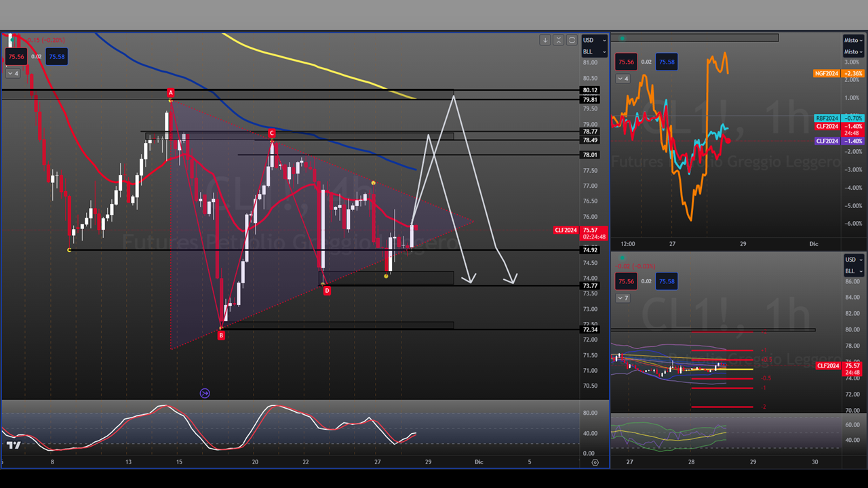868x488 pixels.
Task: Click the yellow dot marker at the 74.92 line start
Action: tap(70, 250)
